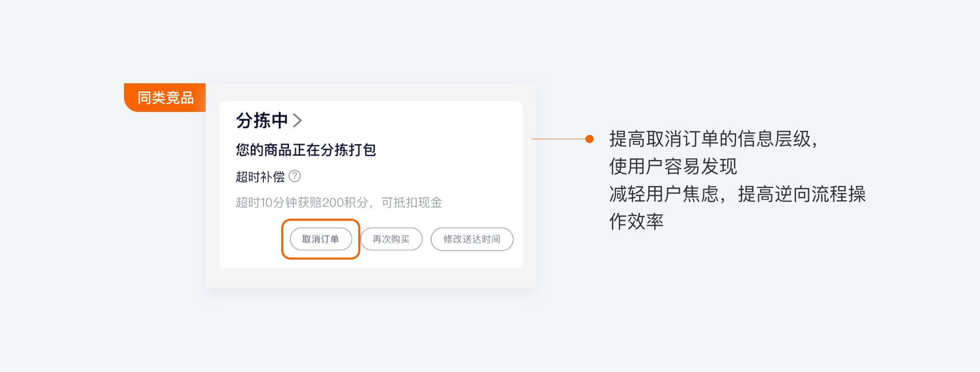Click the annotation line 提高取消订单的信息层级

coord(713,139)
